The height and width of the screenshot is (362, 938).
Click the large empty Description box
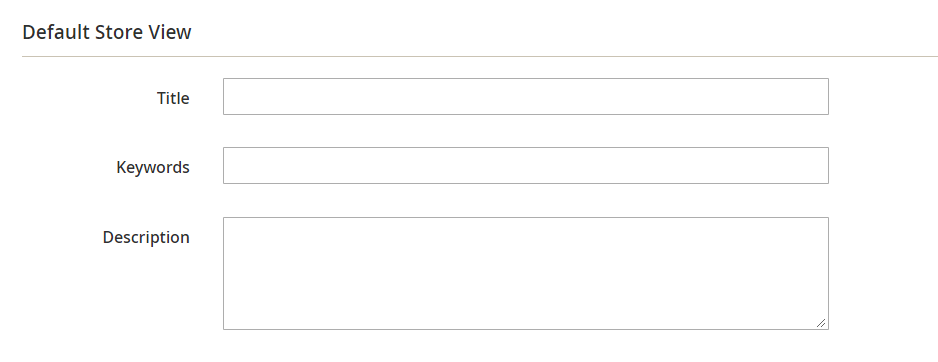(526, 273)
